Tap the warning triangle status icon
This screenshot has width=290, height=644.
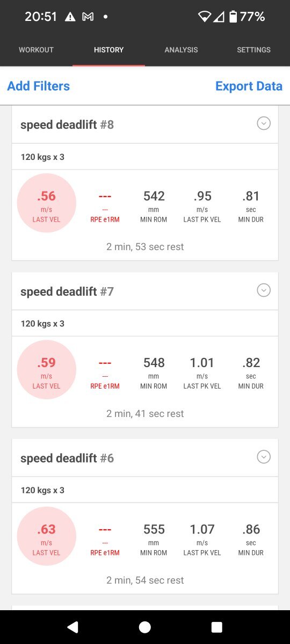tap(70, 17)
